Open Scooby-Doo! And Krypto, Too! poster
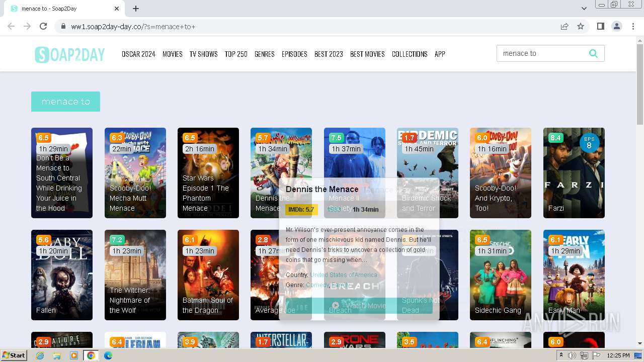Screen dimensions: 644x362 click(501, 173)
